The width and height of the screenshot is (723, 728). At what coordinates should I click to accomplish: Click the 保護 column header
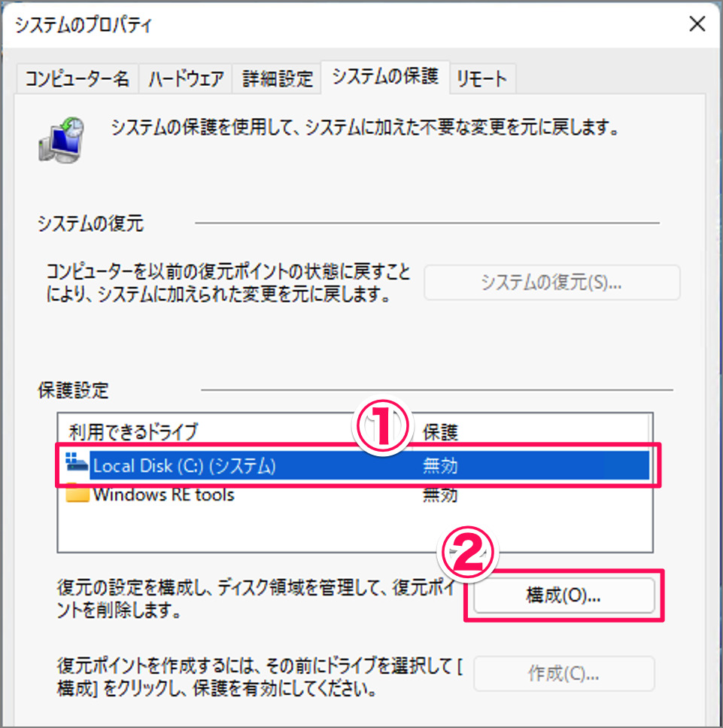[x=440, y=432]
